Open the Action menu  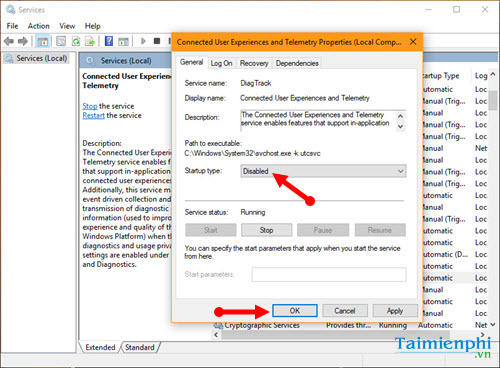39,26
